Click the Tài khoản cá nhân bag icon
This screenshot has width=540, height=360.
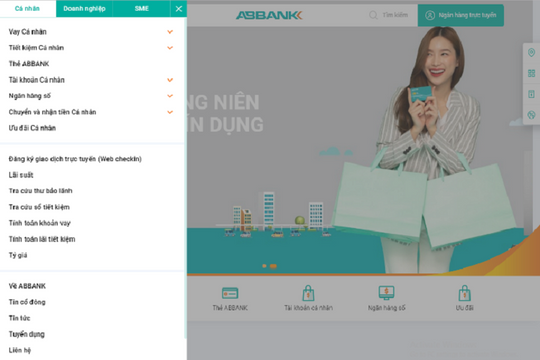[x=308, y=293]
